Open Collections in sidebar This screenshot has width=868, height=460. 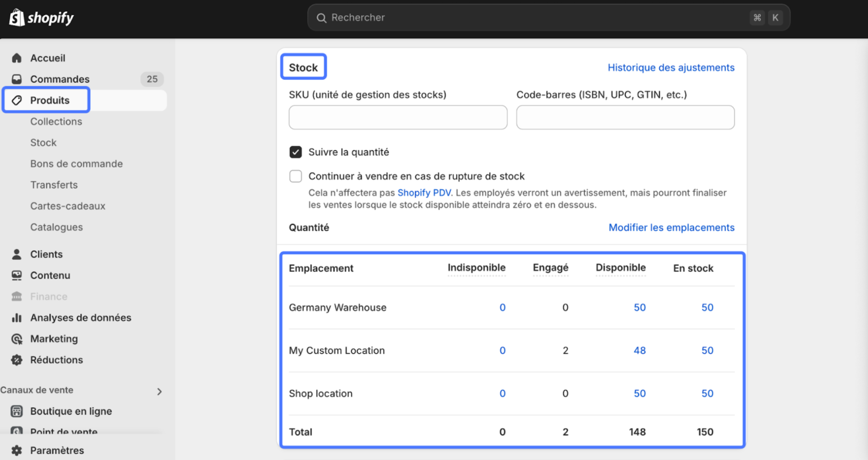[x=56, y=121]
